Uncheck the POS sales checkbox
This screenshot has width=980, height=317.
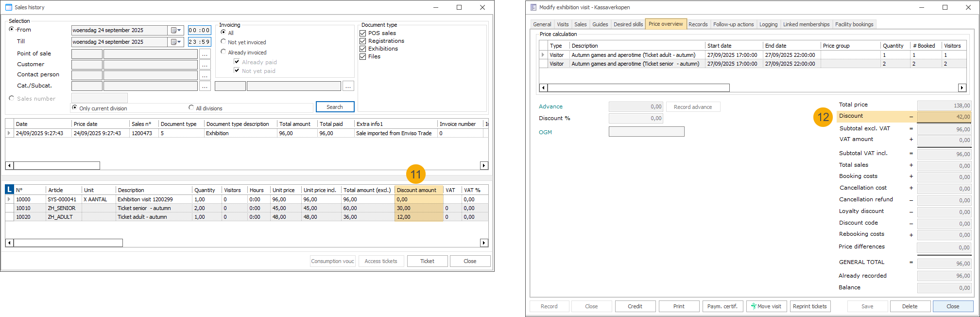(362, 33)
